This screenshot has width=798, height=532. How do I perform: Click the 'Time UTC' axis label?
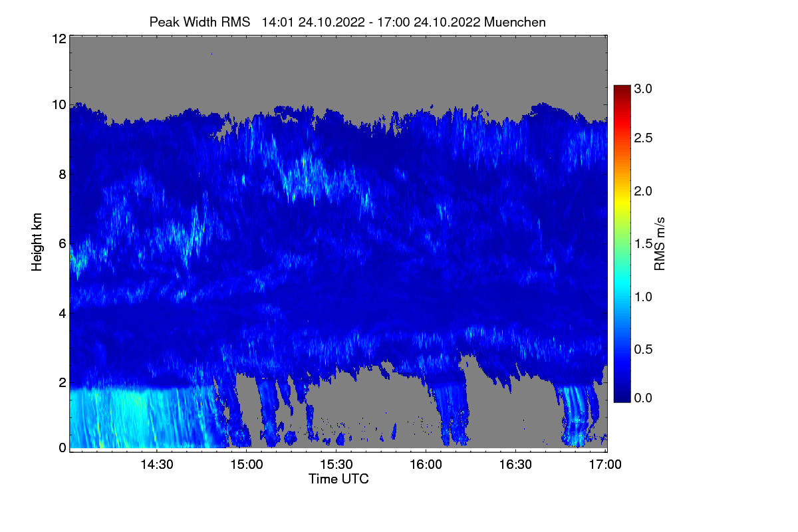tap(338, 479)
